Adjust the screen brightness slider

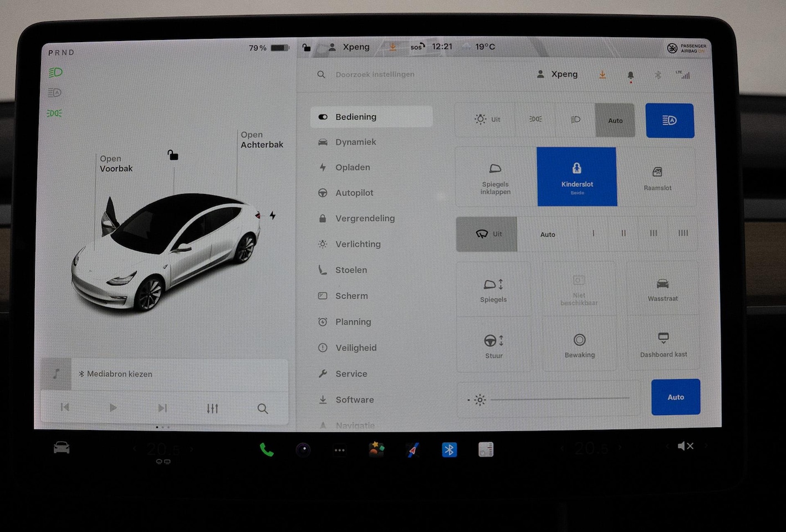pos(559,398)
